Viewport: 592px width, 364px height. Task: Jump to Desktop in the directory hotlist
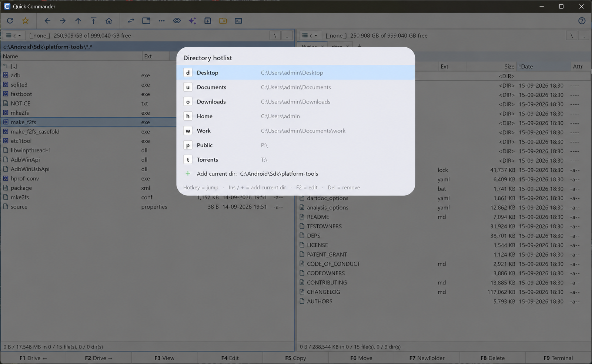(296, 73)
